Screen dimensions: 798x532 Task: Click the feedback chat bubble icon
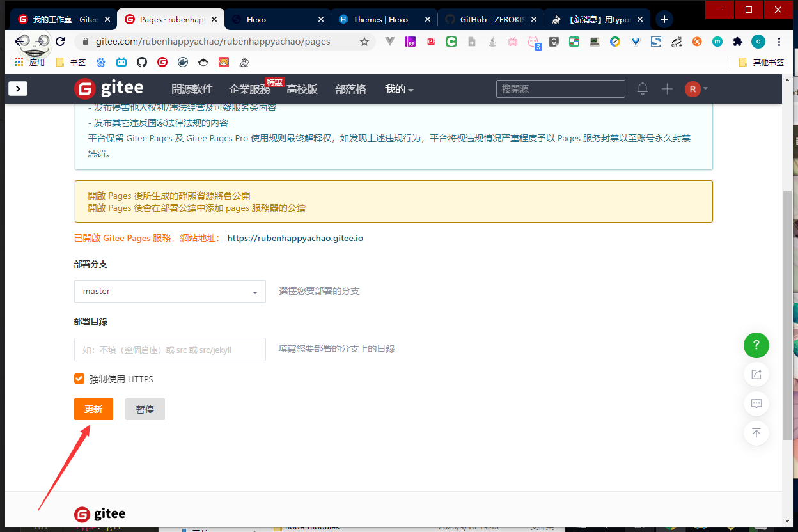click(x=756, y=403)
